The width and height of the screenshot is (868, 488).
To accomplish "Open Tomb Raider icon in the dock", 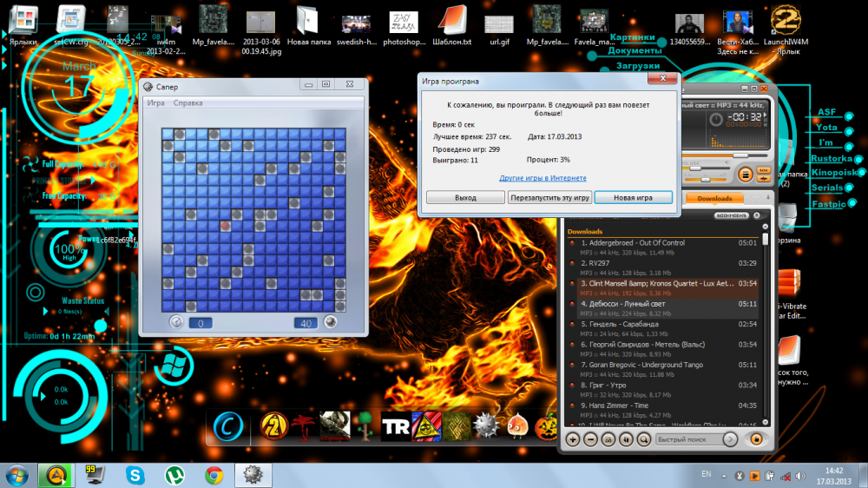I will point(397,427).
